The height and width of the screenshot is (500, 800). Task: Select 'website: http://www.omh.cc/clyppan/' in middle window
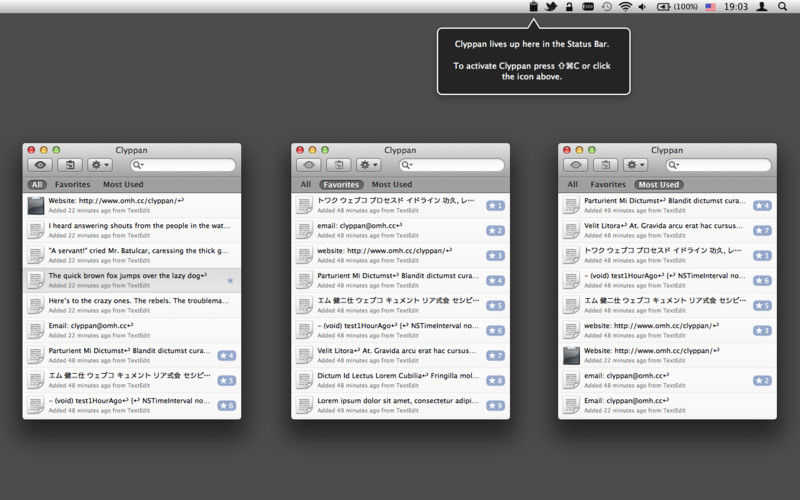coord(401,255)
